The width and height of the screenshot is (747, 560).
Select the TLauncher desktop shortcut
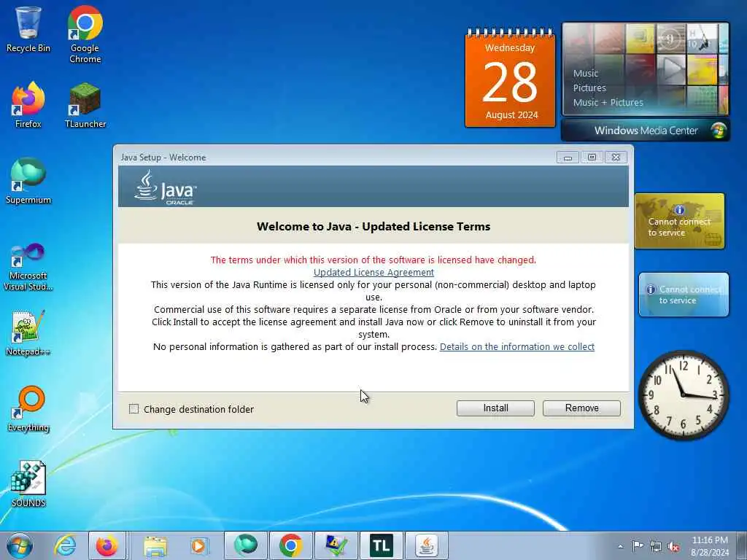click(x=85, y=105)
